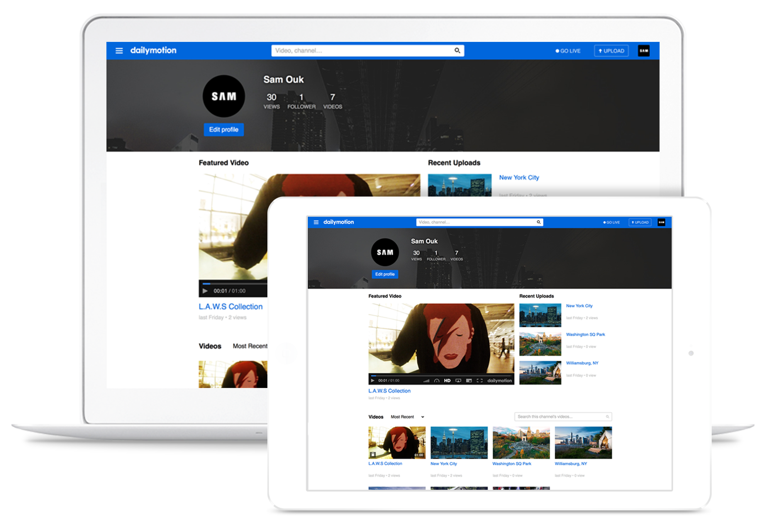This screenshot has width=766, height=532.
Task: Focus Video, channel search field on laptop
Action: [x=368, y=51]
